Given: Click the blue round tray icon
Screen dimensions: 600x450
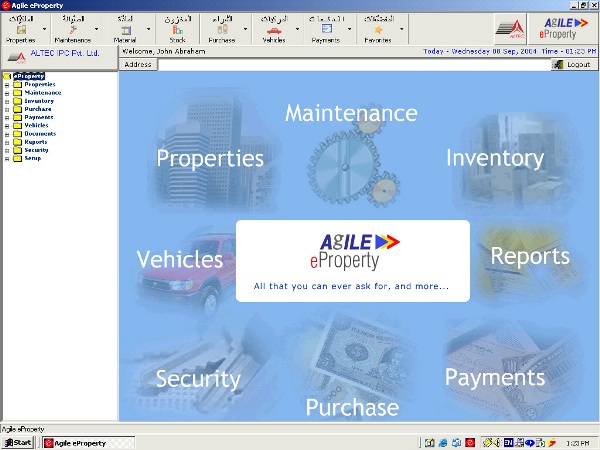Looking at the screenshot, I should coord(530,443).
